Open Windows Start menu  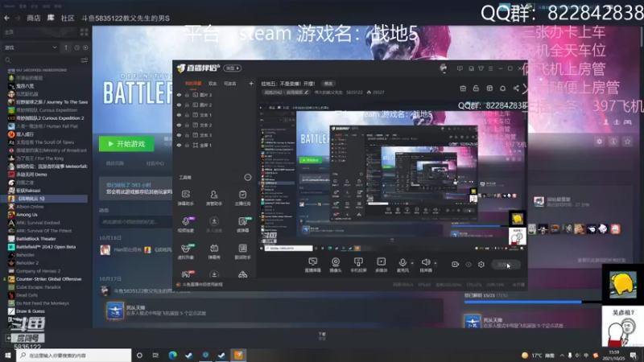point(8,355)
